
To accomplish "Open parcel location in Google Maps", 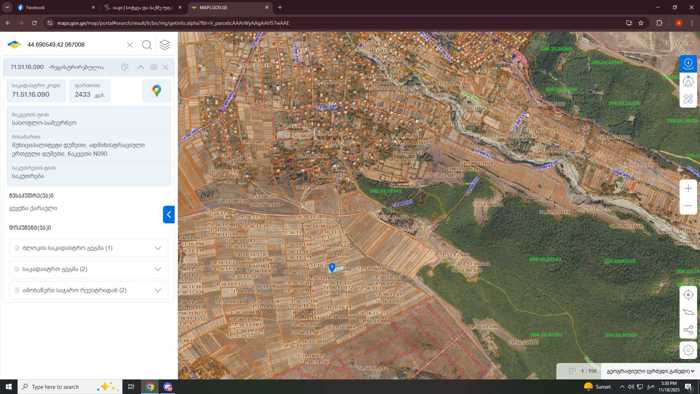I will click(157, 91).
